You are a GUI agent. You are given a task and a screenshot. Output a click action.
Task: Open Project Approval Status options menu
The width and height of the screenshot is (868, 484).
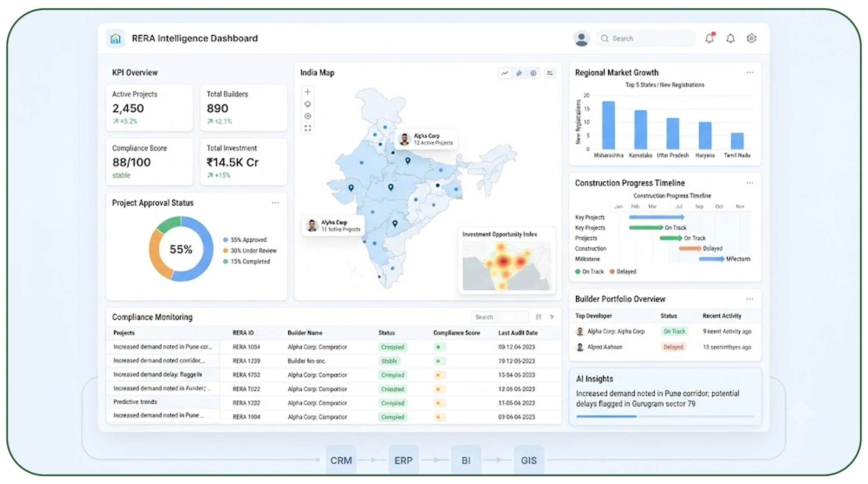coord(275,203)
